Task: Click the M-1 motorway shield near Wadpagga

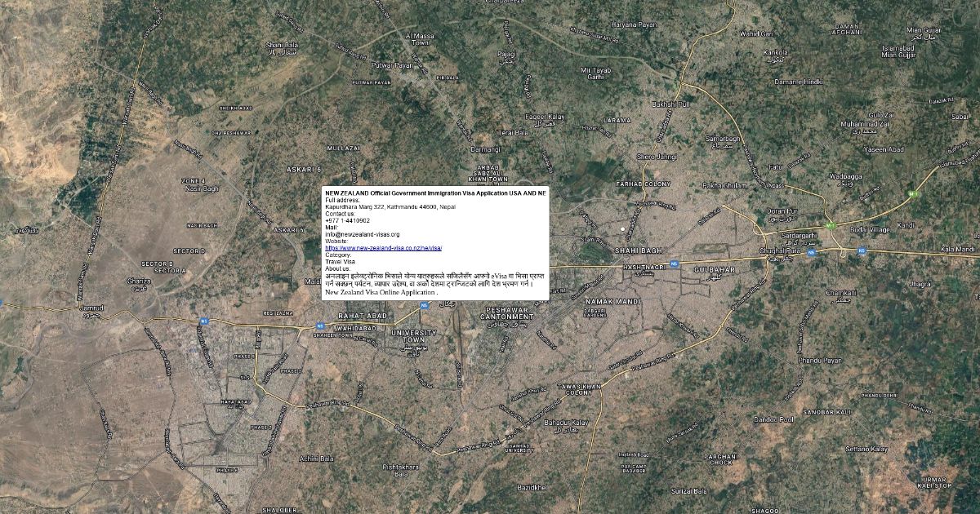Action: [915, 194]
